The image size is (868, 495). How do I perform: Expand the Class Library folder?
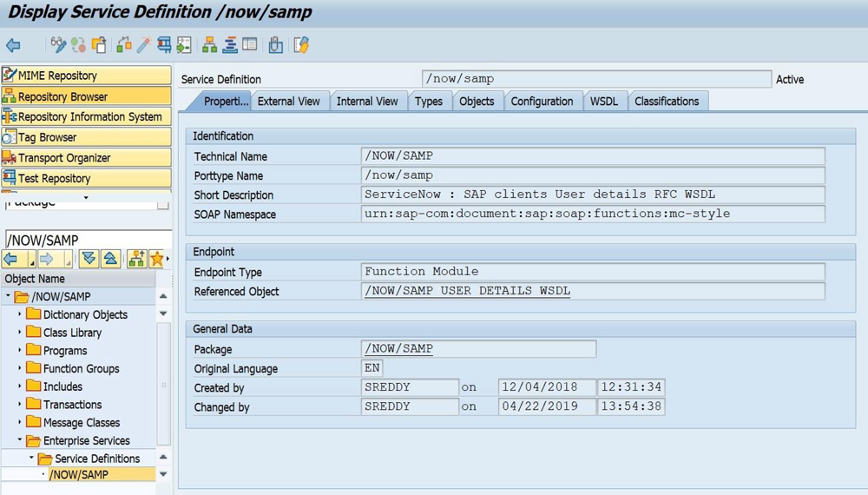tap(20, 333)
